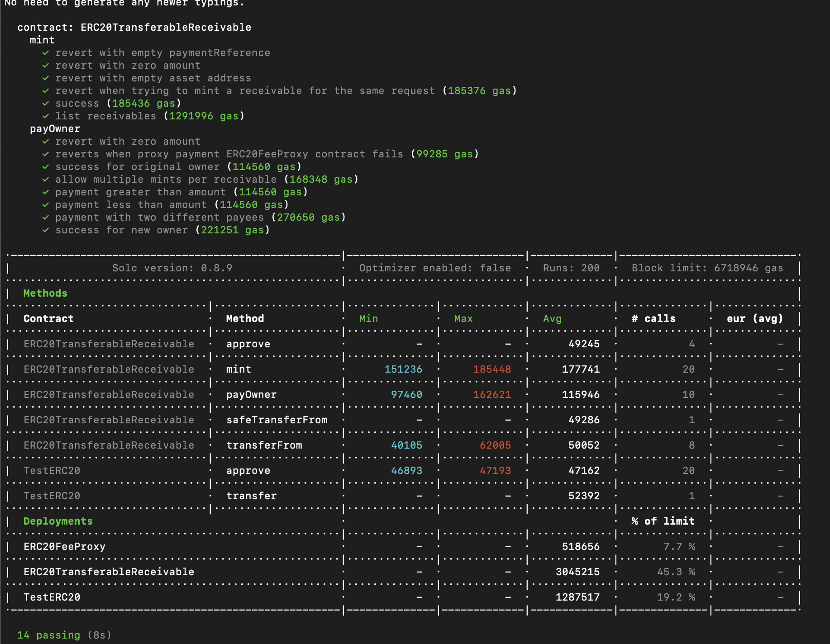This screenshot has height=644, width=830.
Task: Select payOwner max value 162621
Action: 492,395
